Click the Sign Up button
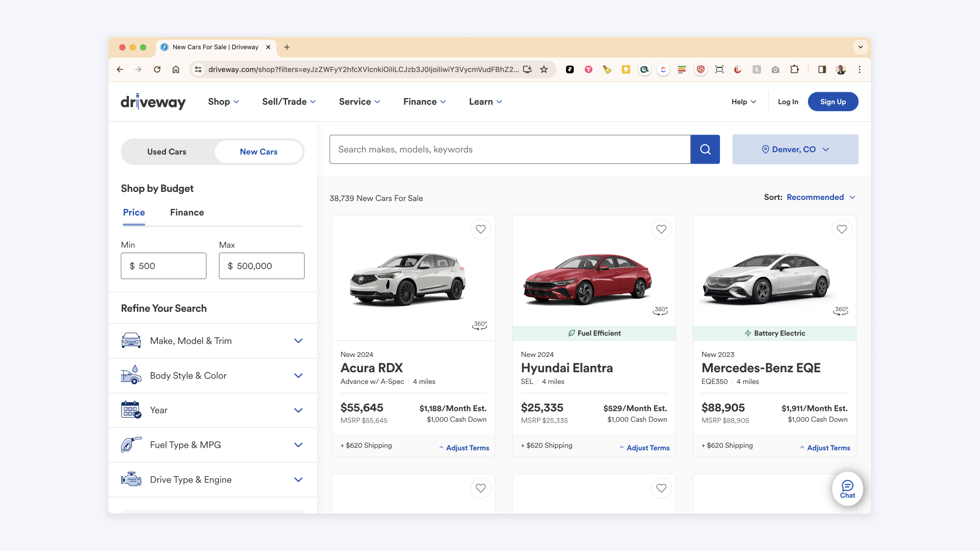Screen dimensions: 980x551 point(832,102)
